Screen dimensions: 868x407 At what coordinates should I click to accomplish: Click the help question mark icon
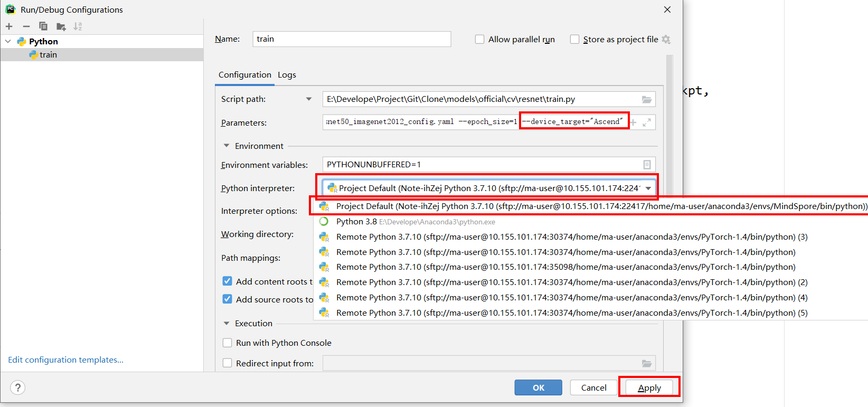tap(17, 387)
